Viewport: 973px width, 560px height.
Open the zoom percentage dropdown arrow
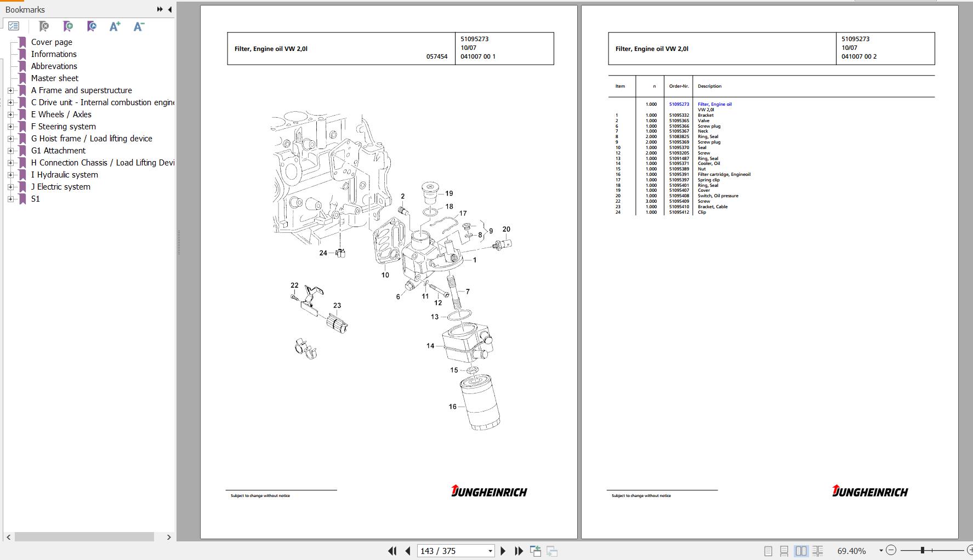pyautogui.click(x=881, y=551)
